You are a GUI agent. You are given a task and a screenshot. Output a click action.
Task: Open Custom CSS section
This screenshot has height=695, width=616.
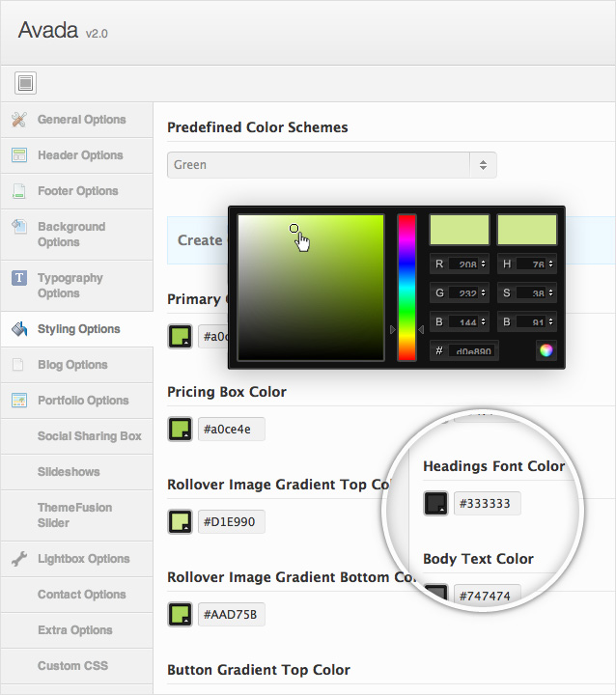pyautogui.click(x=76, y=666)
